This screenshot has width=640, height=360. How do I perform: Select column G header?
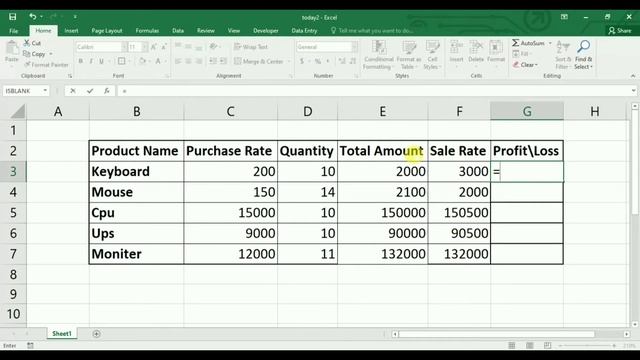coord(527,111)
